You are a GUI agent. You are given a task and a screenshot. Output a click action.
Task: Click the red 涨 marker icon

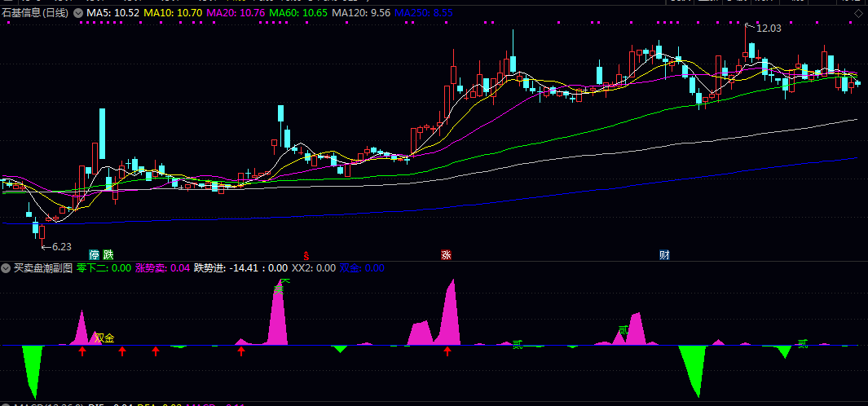[446, 255]
